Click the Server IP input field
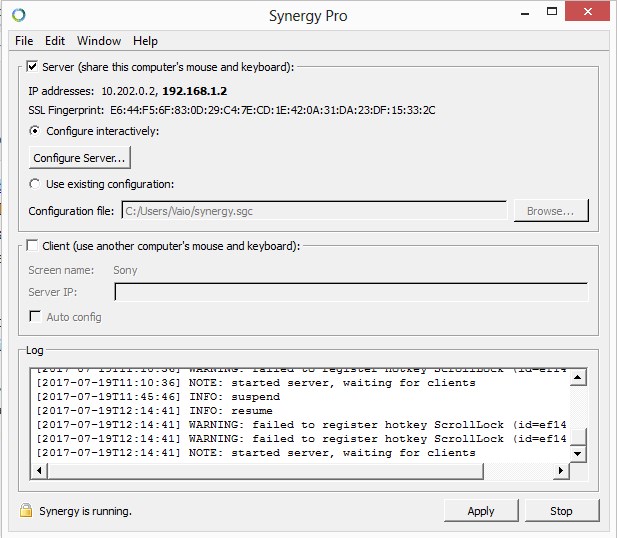The height and width of the screenshot is (538, 617). pos(351,292)
